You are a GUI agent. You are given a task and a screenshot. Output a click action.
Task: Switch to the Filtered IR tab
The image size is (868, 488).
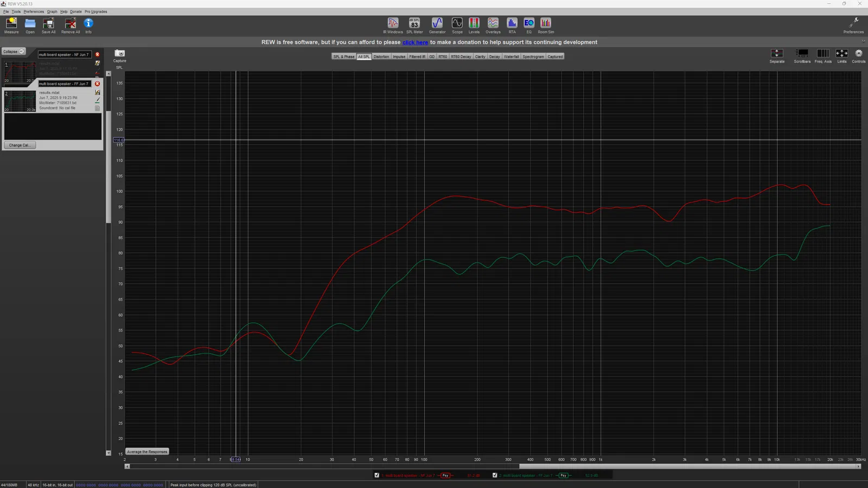click(417, 56)
